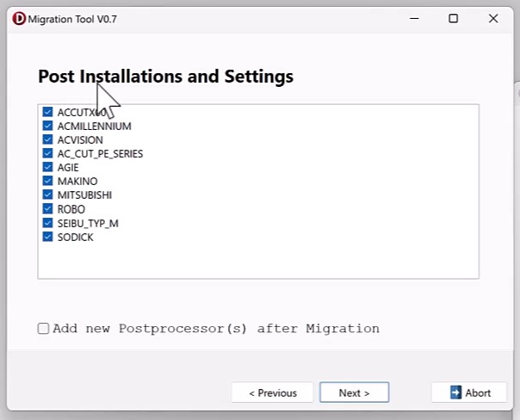Go back with the Previous button

272,392
